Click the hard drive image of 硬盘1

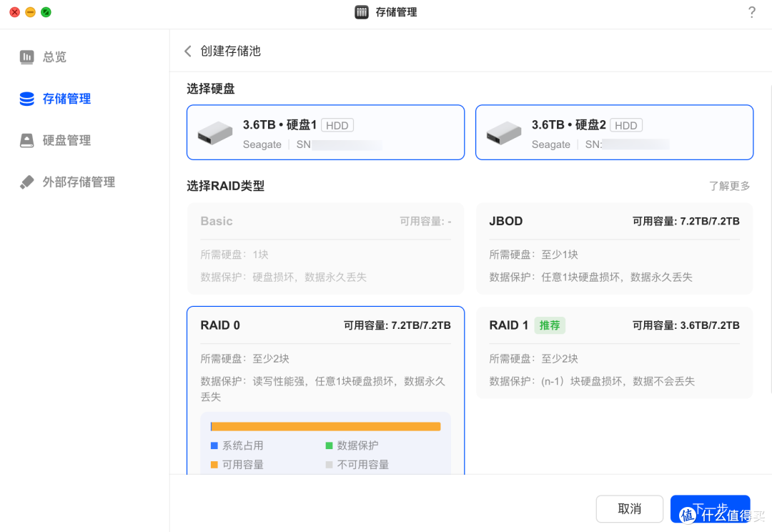[x=214, y=133]
